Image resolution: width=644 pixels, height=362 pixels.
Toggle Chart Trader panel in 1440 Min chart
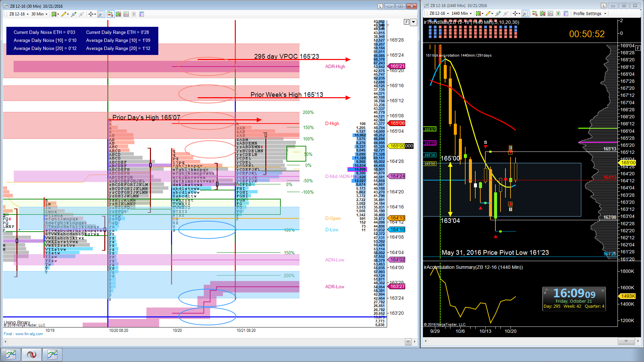click(535, 13)
